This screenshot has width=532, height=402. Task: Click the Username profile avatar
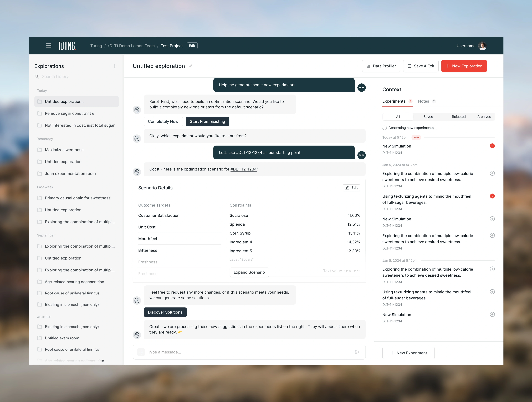point(482,46)
